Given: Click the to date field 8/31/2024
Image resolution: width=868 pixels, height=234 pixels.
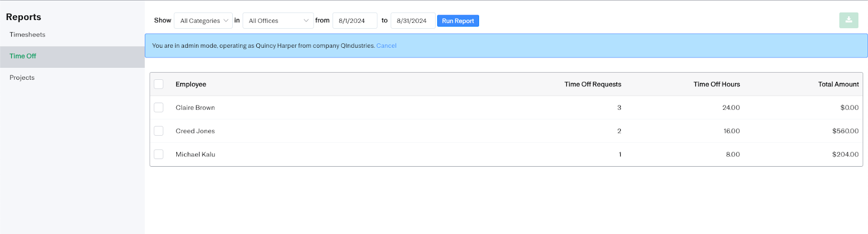Looking at the screenshot, I should 413,21.
